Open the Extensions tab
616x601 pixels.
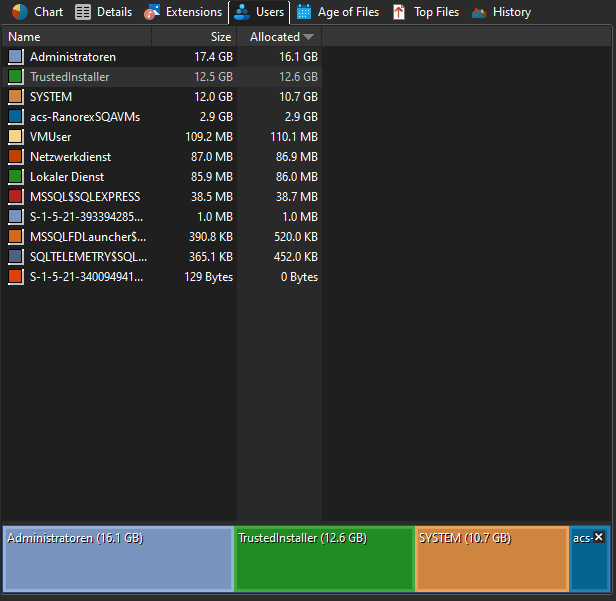click(183, 12)
